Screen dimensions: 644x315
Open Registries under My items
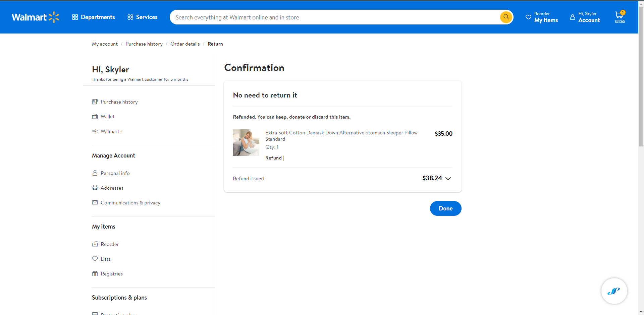click(x=112, y=274)
